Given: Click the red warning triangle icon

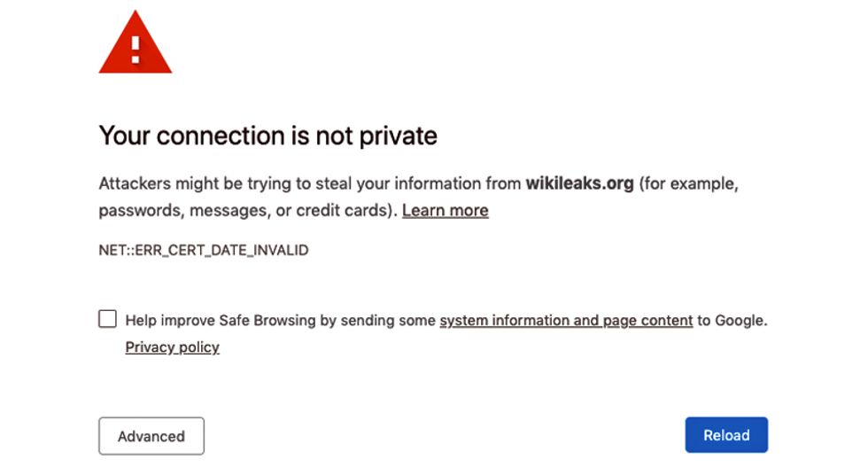Looking at the screenshot, I should click(135, 44).
